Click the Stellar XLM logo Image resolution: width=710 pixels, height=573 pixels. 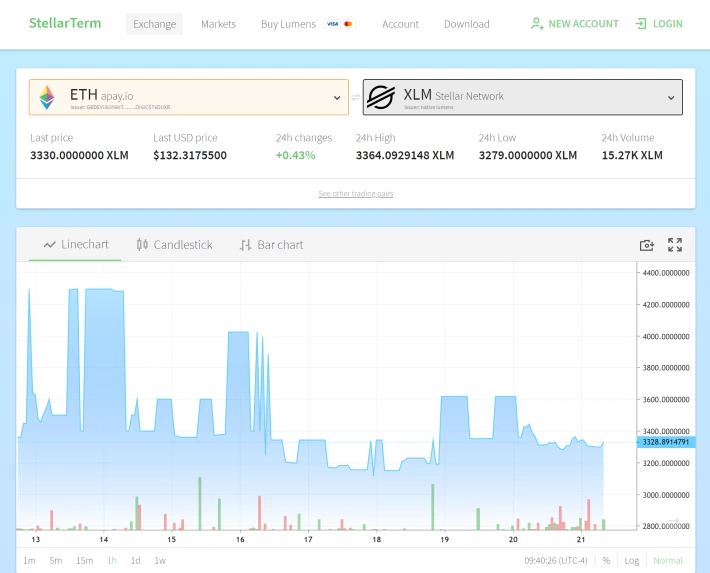380,97
